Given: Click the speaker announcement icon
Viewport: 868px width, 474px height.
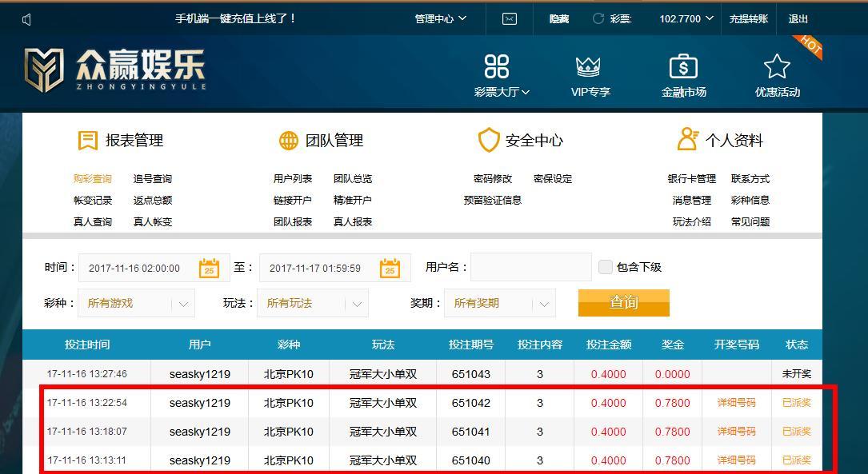Looking at the screenshot, I should pos(26,20).
